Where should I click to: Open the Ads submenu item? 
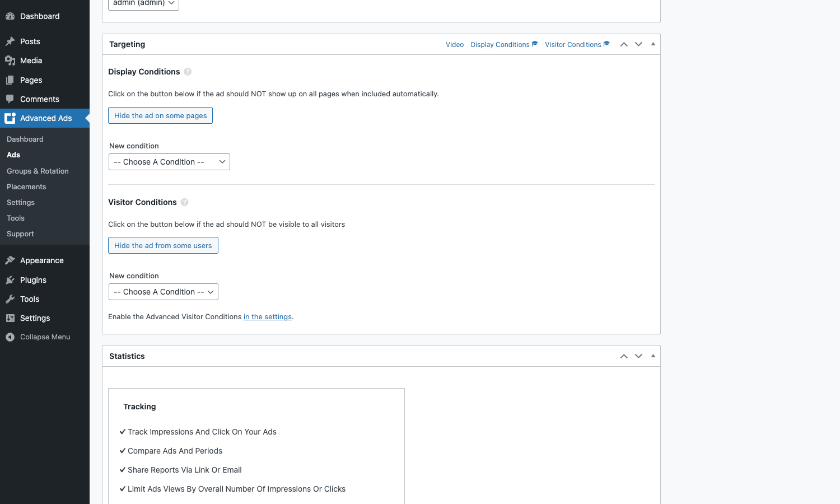click(x=13, y=155)
